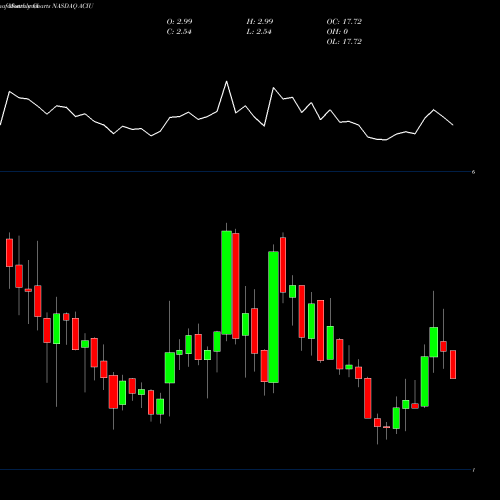Click the last red candlestick at chart's right end

click(x=453, y=364)
